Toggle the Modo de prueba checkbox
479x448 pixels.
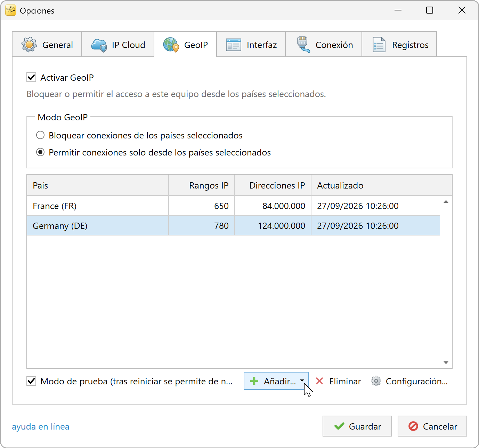[x=31, y=381]
